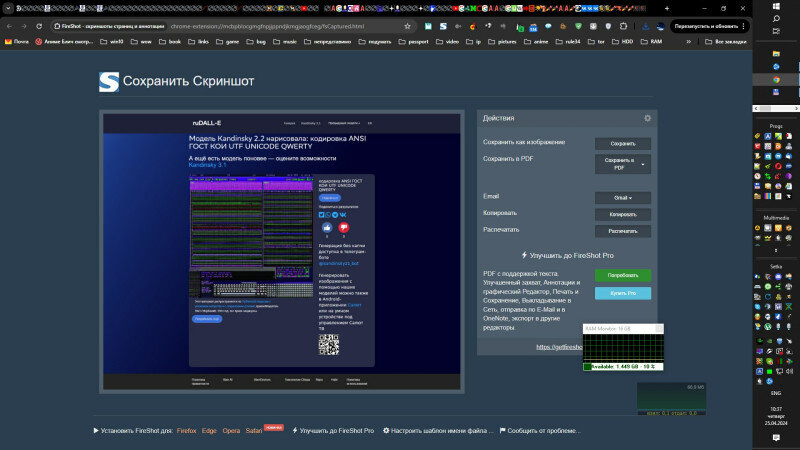Open the game bookmarks folder
The width and height of the screenshot is (800, 450).
coord(227,42)
